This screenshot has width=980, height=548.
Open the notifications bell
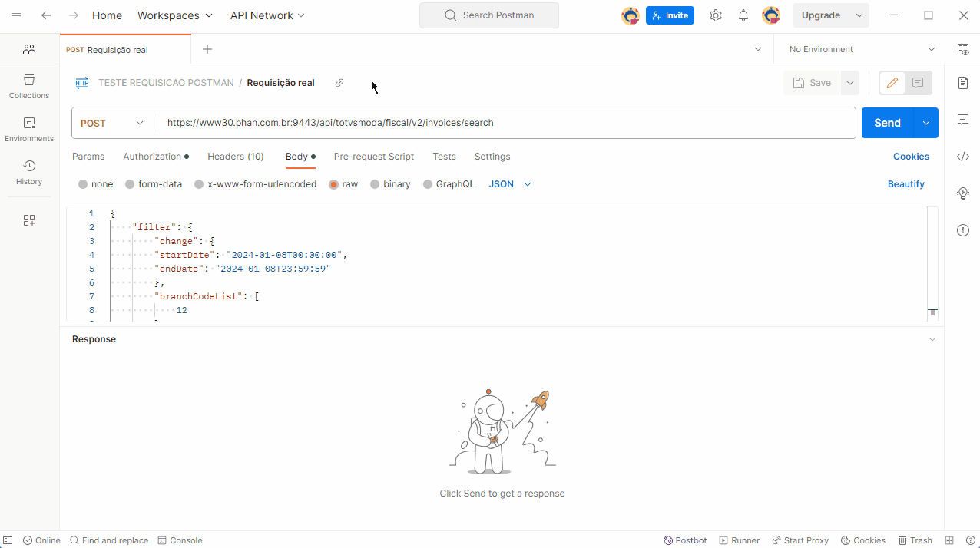coord(743,15)
